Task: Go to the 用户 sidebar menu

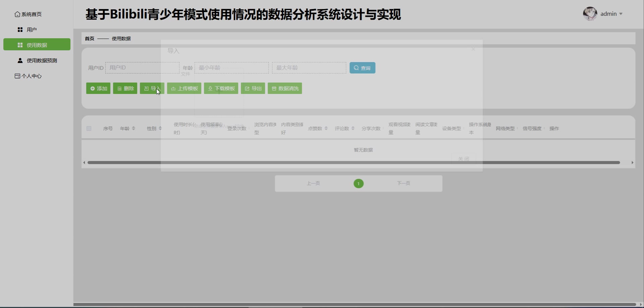Action: 27,30
